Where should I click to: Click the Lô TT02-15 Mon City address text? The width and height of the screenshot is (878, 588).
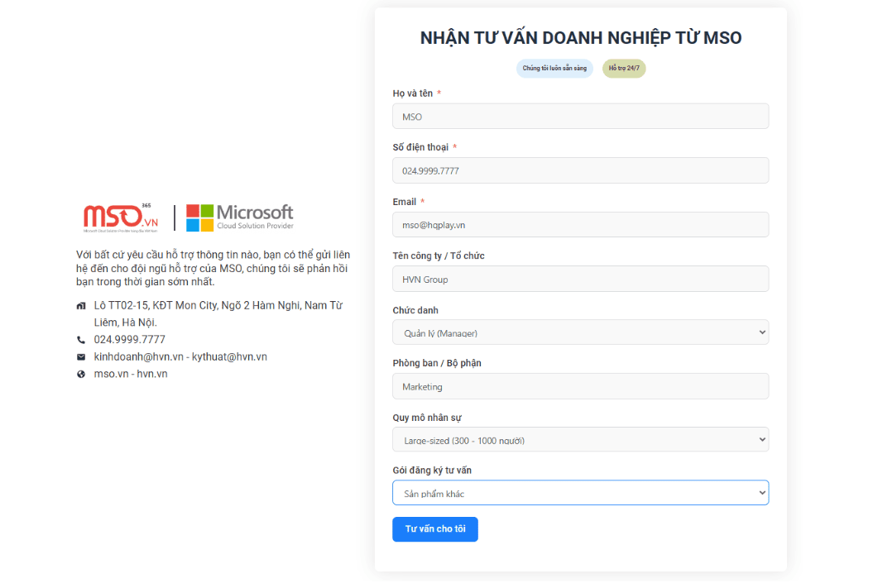[x=218, y=314]
